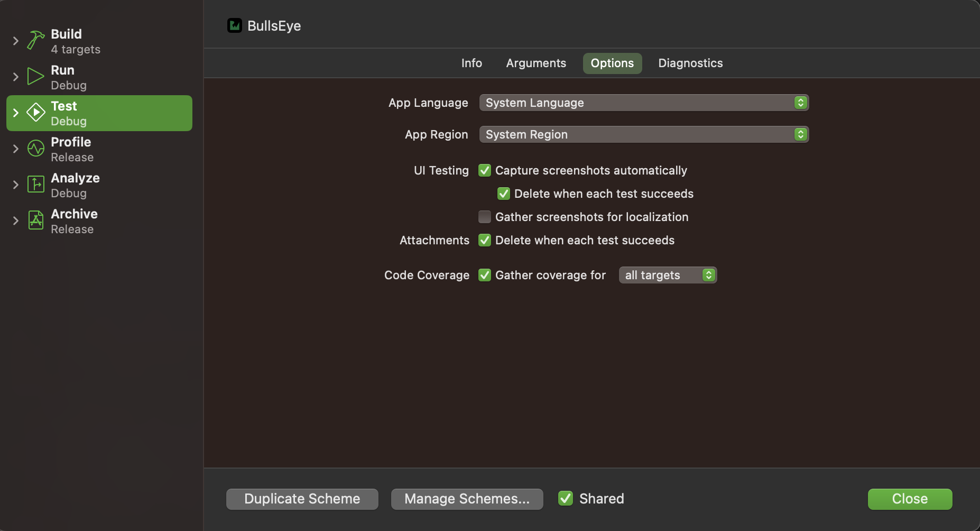Select the Archive Release action row

click(99, 221)
